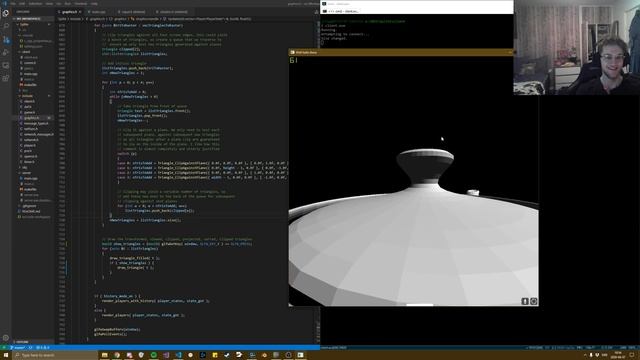640x360 pixels.
Task: Open .gitignore in explorer tree
Action: [x=29, y=206]
